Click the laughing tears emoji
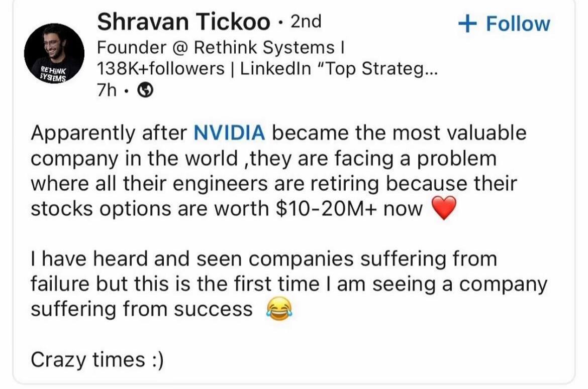588x389 pixels. (279, 309)
